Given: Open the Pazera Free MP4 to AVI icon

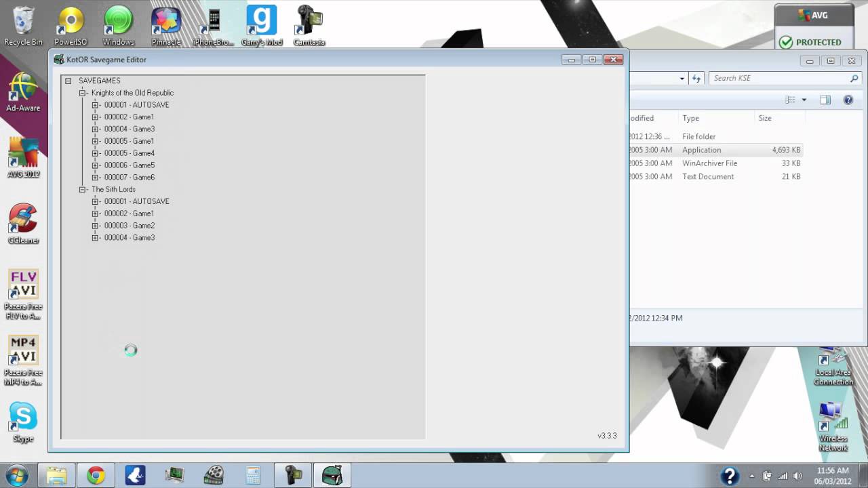Looking at the screenshot, I should point(23,361).
